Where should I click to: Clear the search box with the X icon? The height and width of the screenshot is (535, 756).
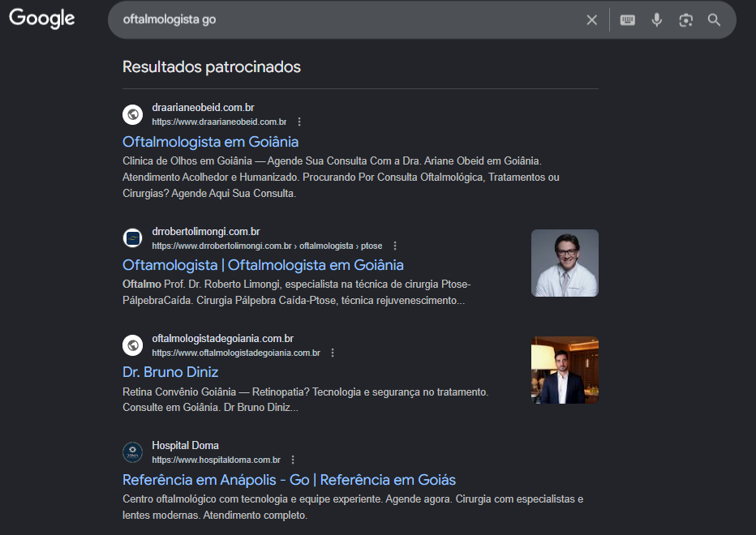[591, 19]
